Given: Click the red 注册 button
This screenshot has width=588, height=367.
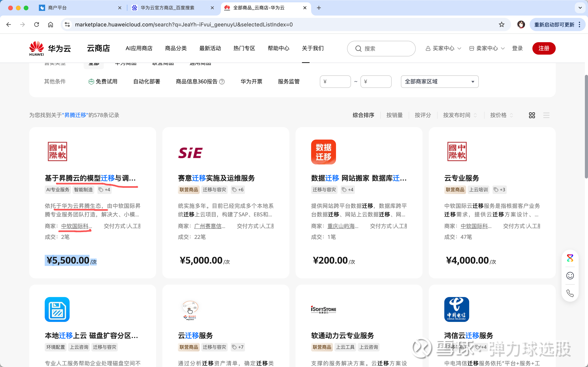Looking at the screenshot, I should [544, 48].
